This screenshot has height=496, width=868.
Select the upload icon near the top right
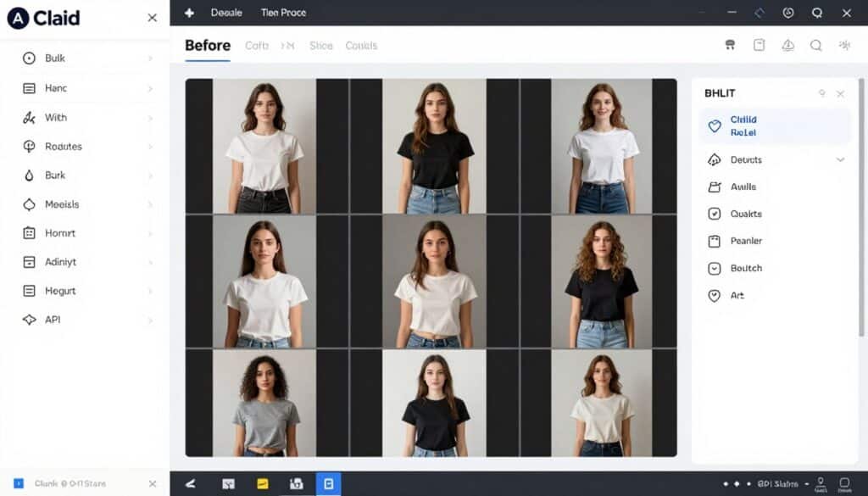point(787,45)
